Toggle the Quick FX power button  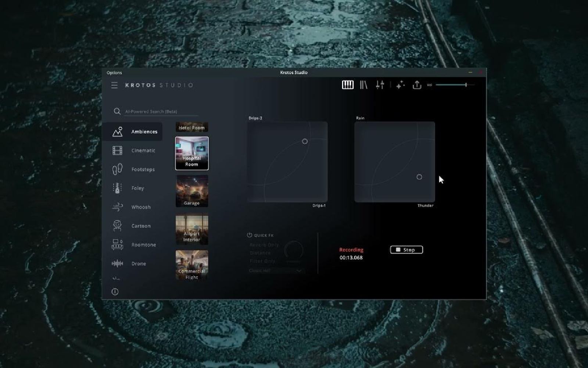tap(250, 235)
